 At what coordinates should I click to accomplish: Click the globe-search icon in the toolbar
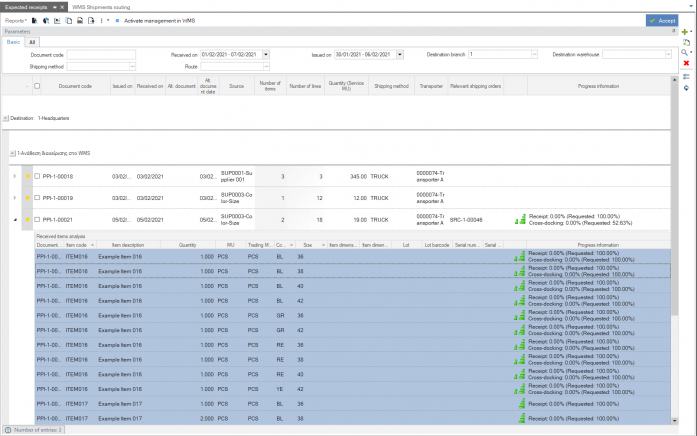(x=46, y=21)
